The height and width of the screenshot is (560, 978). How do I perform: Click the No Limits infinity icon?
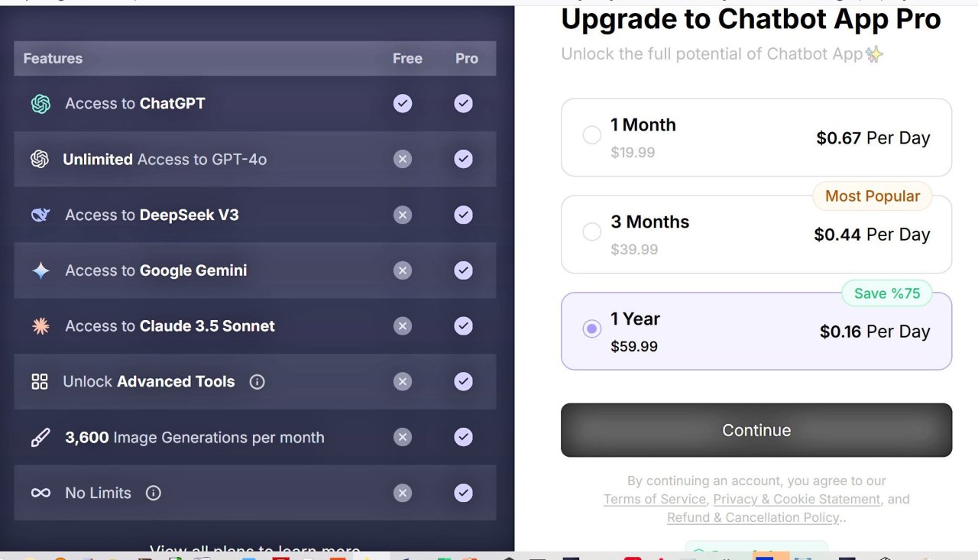(x=40, y=493)
